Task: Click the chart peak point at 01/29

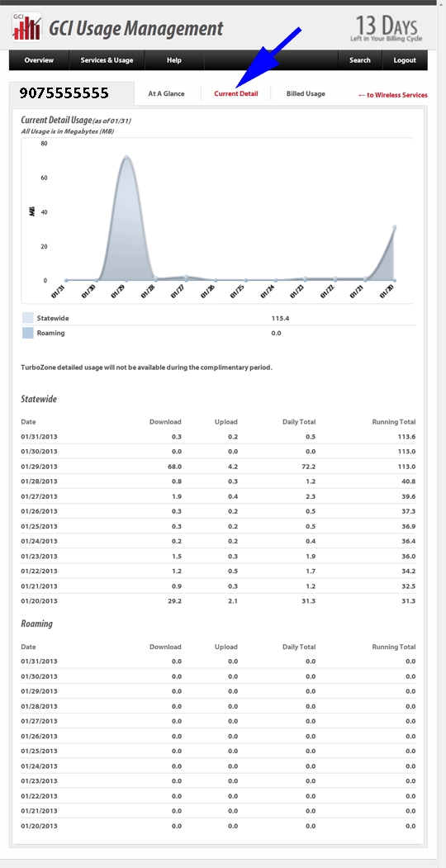Action: click(126, 157)
